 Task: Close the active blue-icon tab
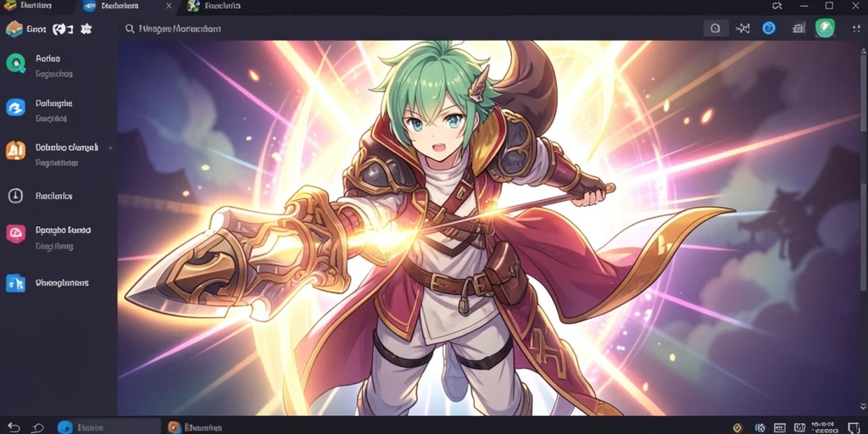[x=169, y=6]
